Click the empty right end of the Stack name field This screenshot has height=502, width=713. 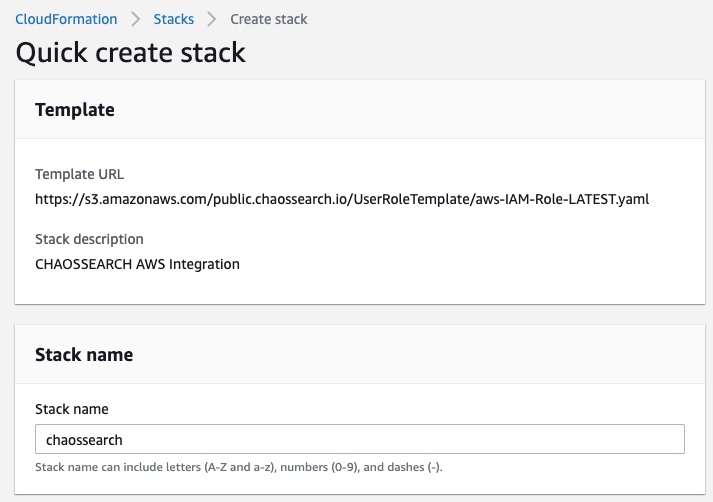point(640,439)
